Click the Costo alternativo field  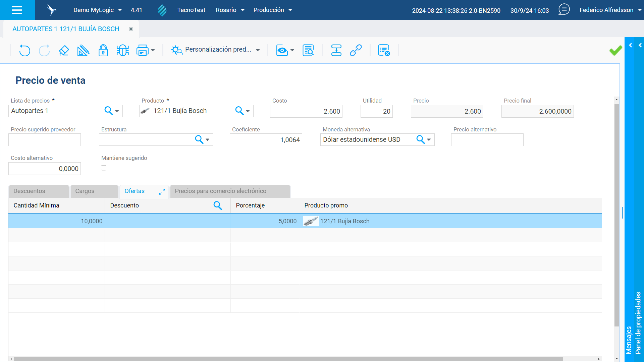click(45, 169)
